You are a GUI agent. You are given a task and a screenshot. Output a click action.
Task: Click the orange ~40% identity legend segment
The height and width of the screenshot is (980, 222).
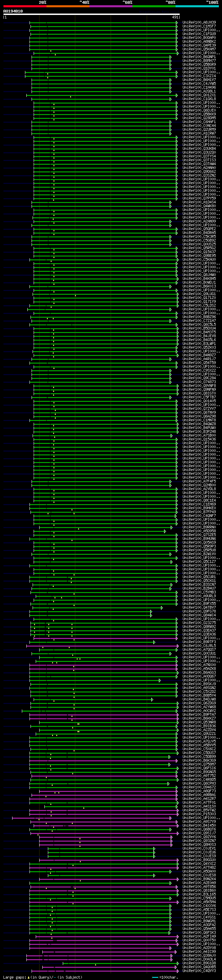68,6
